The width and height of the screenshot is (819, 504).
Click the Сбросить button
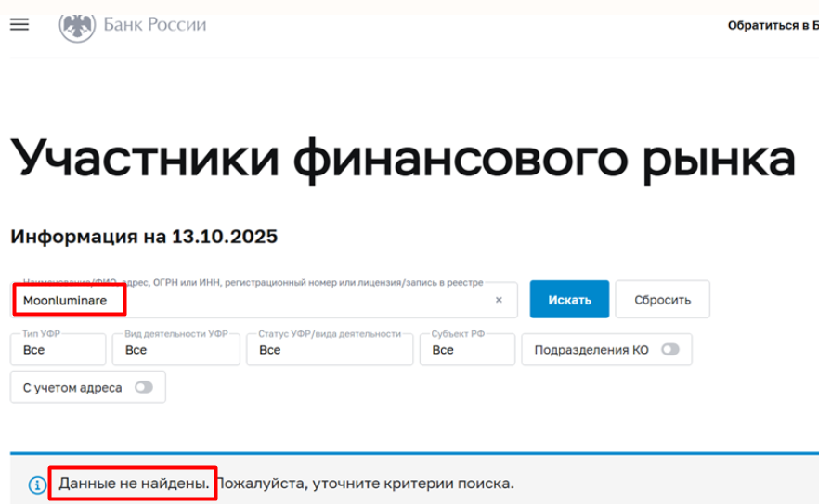coord(662,299)
